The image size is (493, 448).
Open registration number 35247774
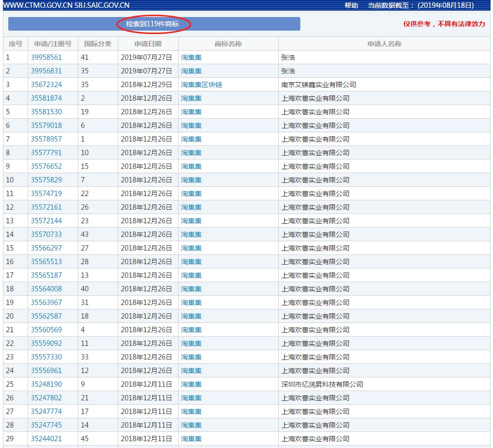pyautogui.click(x=46, y=412)
